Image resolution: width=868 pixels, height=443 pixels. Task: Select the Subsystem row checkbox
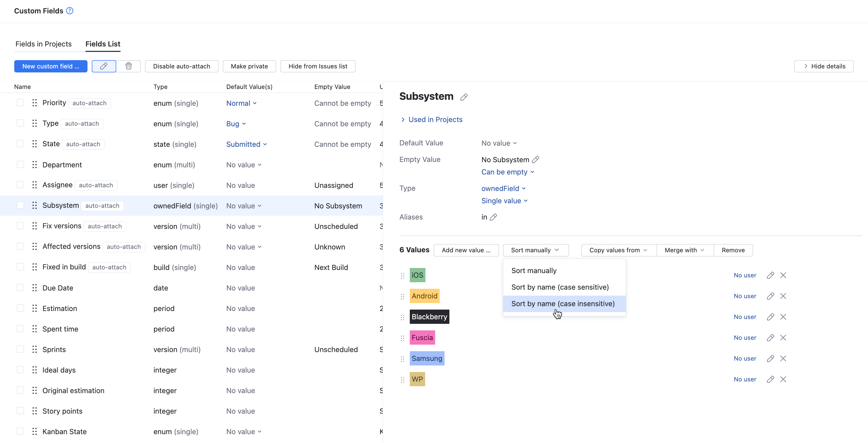[20, 205]
